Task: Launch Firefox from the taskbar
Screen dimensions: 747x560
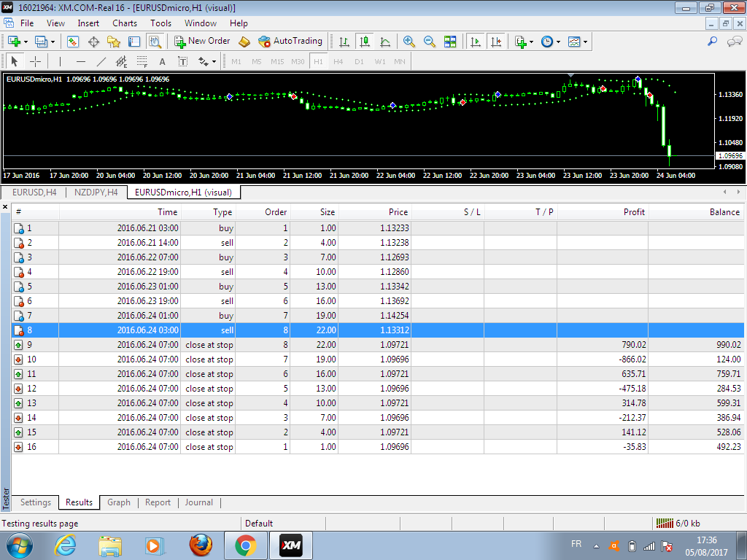Action: 200,545
